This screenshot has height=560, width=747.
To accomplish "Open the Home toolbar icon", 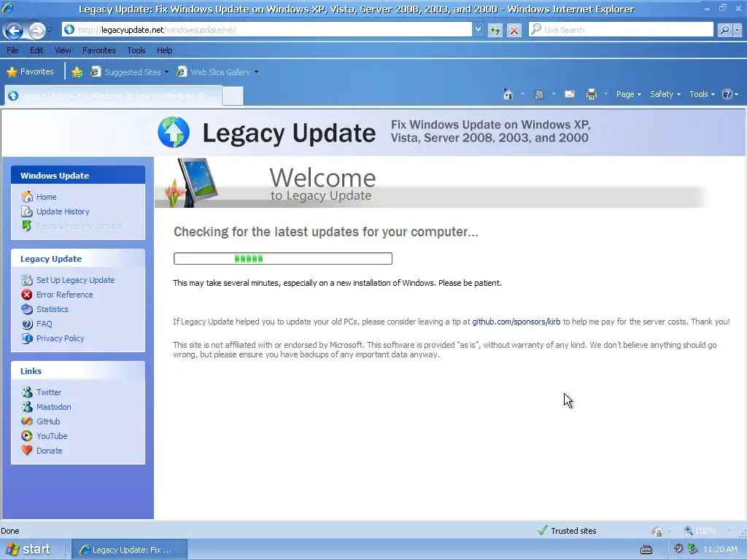I will tap(508, 94).
